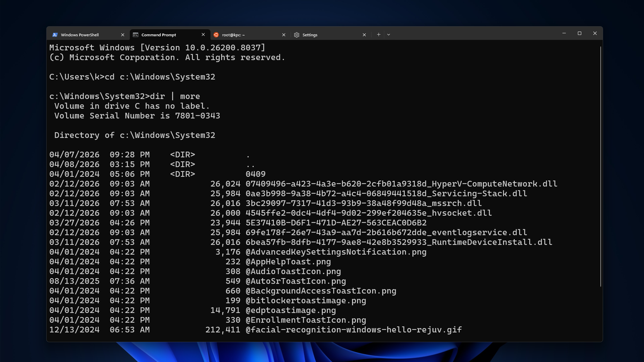Click the 'dir | more' command text

[x=175, y=96]
